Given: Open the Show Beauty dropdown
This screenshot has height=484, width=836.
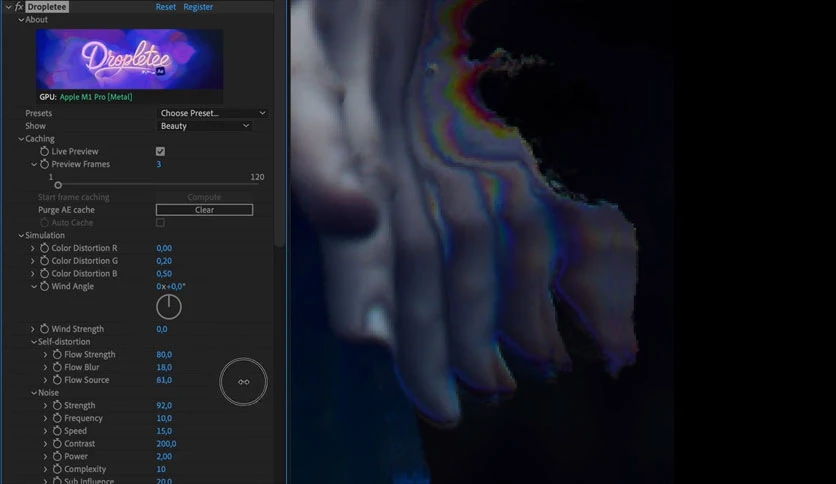Looking at the screenshot, I should (205, 126).
